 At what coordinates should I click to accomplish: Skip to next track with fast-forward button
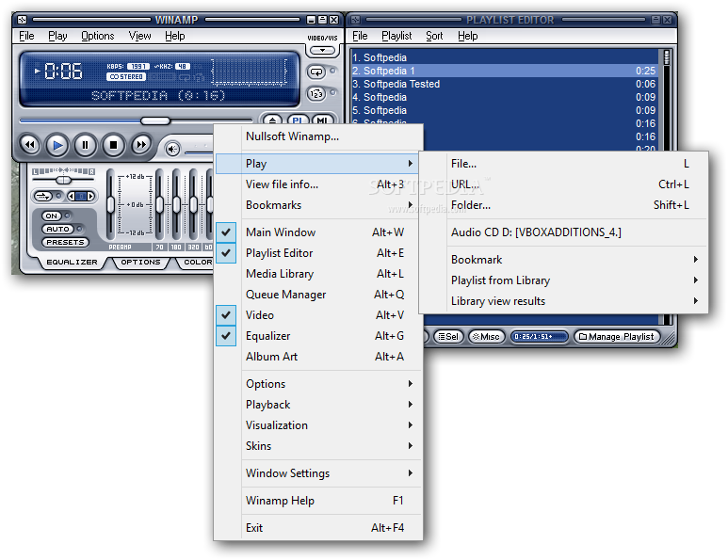click(141, 145)
